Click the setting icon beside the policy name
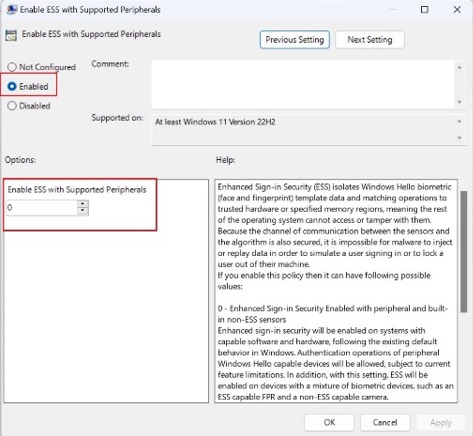 [x=11, y=35]
